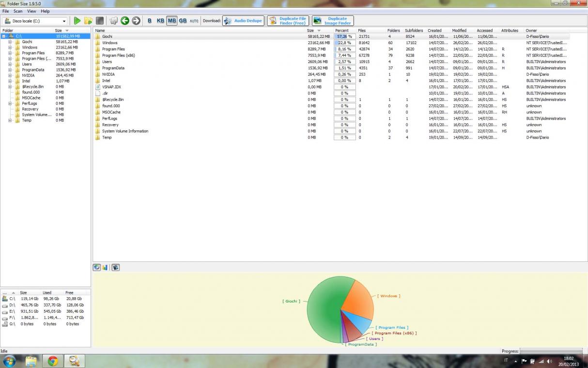The height and width of the screenshot is (368, 588).
Task: Expand the Users node in the folder tree
Action: click(10, 64)
